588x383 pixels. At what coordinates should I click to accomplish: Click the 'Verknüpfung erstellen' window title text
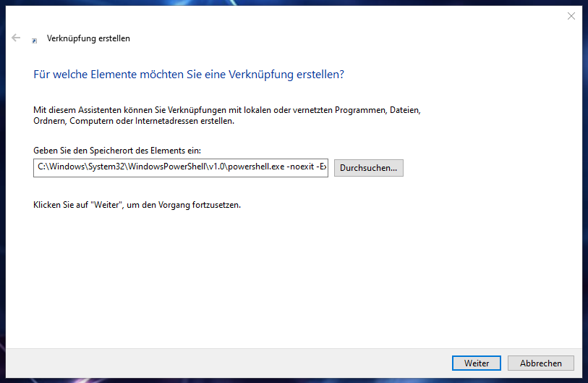click(88, 38)
